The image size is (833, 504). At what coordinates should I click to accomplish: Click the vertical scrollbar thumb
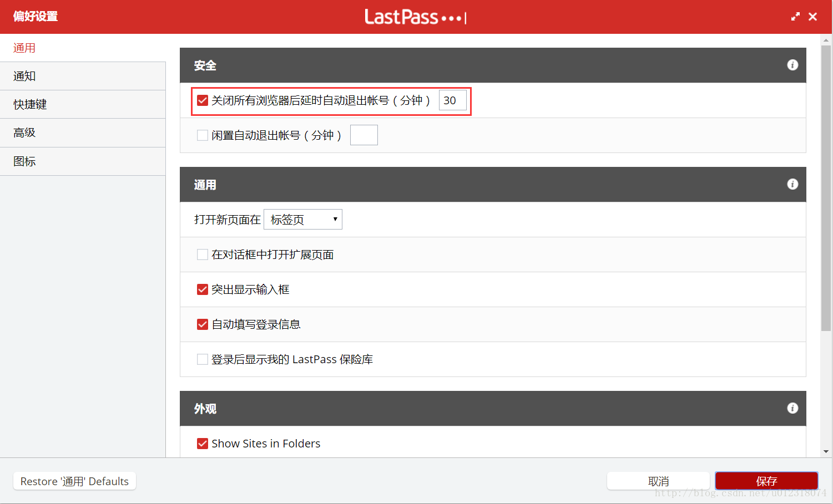826,189
